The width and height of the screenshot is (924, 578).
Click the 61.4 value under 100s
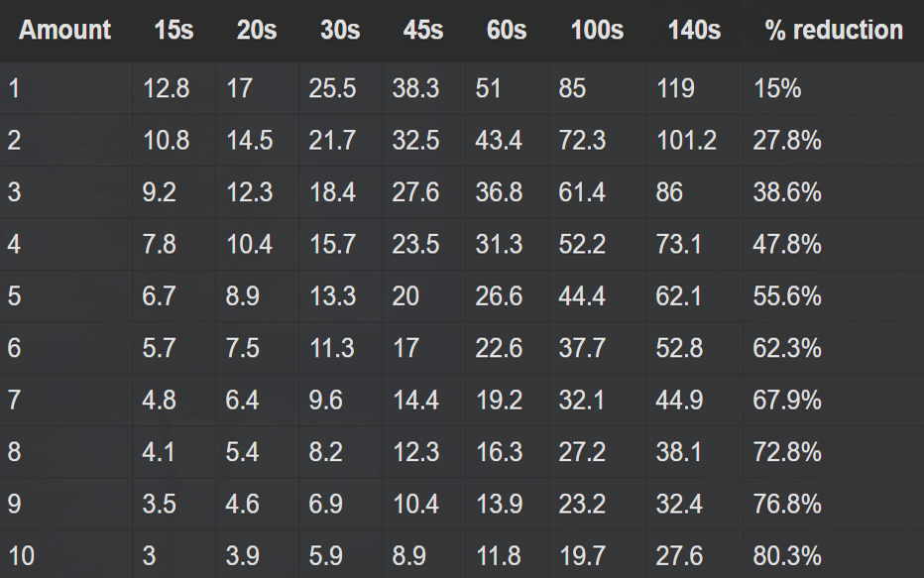582,192
